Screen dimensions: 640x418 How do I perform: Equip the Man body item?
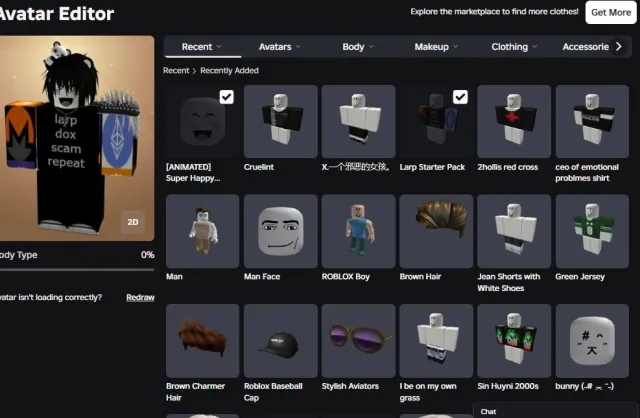click(202, 231)
